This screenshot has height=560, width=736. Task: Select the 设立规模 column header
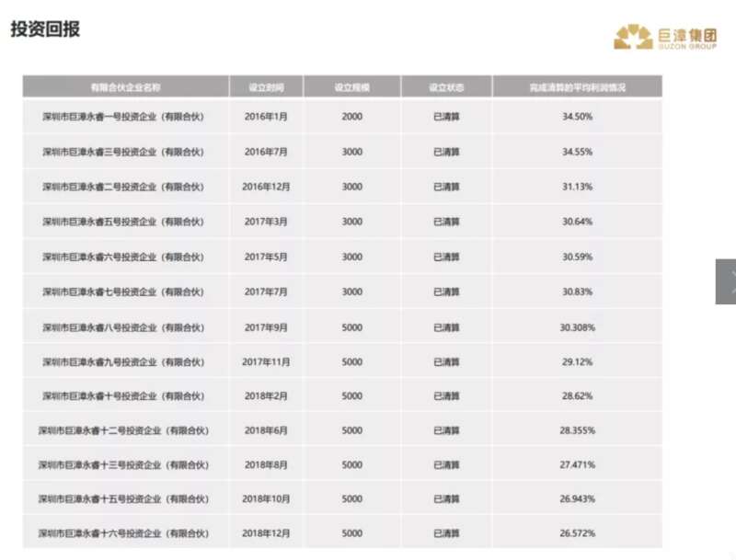tap(352, 87)
